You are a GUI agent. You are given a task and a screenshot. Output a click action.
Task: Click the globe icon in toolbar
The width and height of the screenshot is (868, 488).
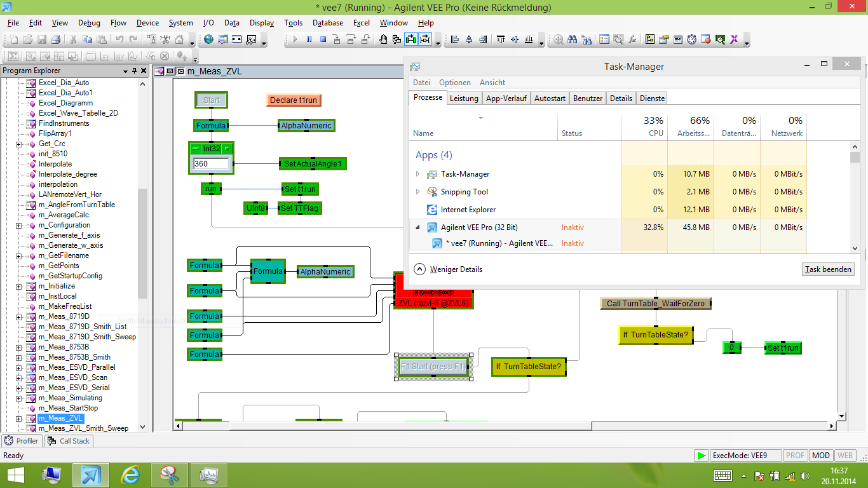pos(208,39)
